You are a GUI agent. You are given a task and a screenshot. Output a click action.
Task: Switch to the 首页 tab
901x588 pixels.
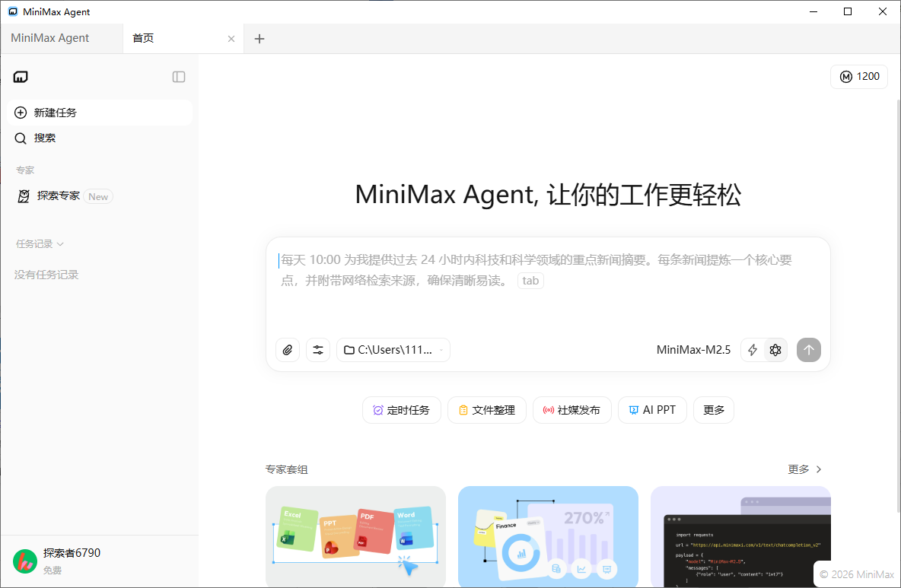click(143, 38)
